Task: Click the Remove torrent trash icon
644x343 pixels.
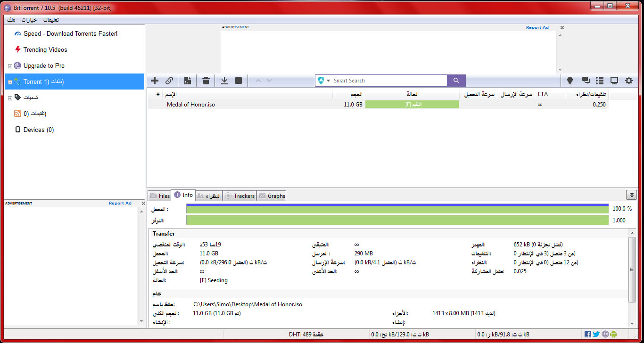Action: click(206, 81)
